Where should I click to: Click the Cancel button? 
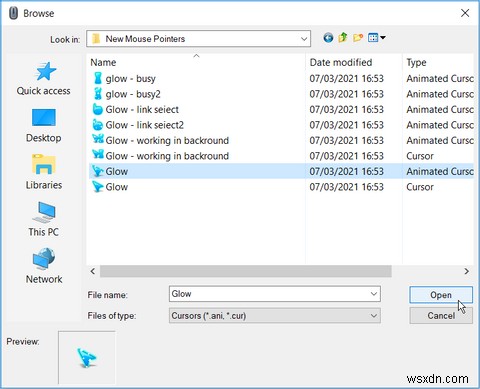(x=441, y=316)
